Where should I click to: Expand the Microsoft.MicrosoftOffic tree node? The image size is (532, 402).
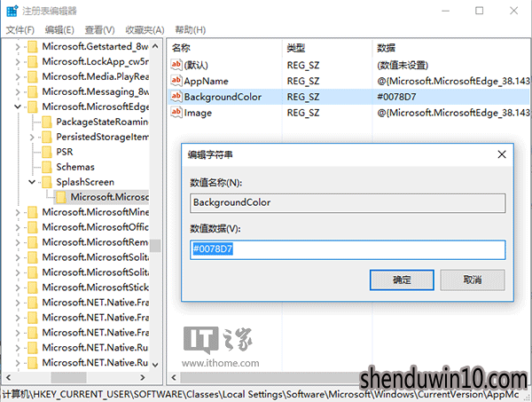(18, 227)
